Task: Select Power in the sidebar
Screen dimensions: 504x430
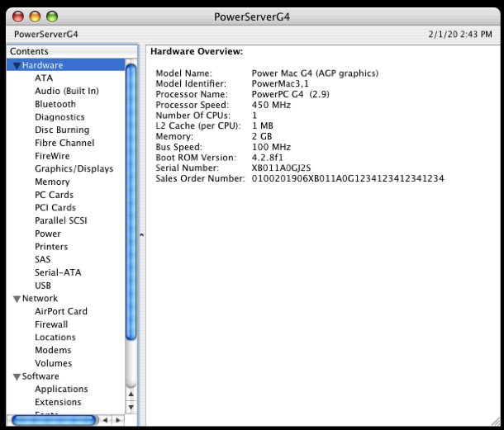Action: pos(48,234)
